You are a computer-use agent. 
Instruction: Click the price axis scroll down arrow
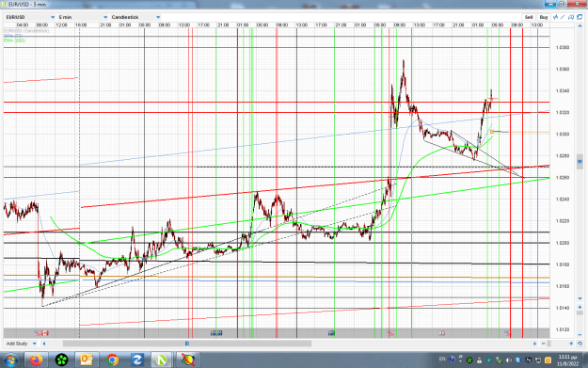(x=580, y=298)
